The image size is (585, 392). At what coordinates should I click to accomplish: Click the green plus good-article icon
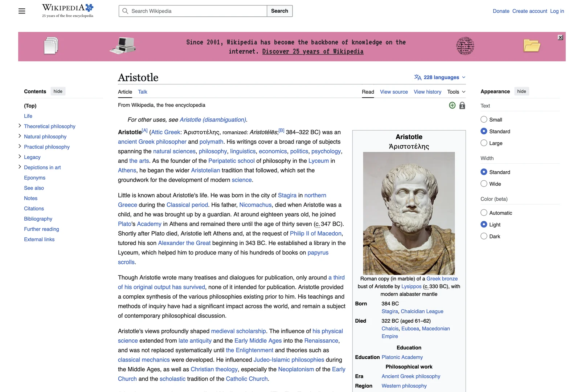(x=452, y=105)
